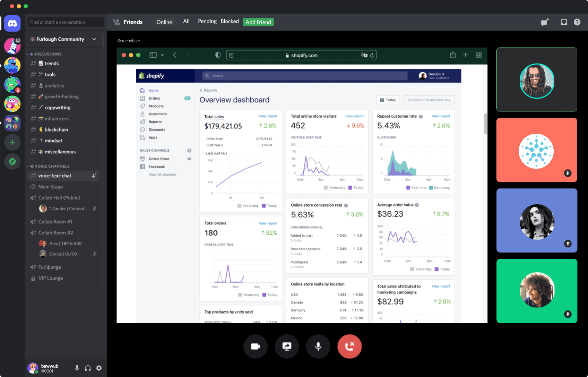The image size is (588, 377).
Task: Click the Find or start a conversation field
Action: [66, 22]
